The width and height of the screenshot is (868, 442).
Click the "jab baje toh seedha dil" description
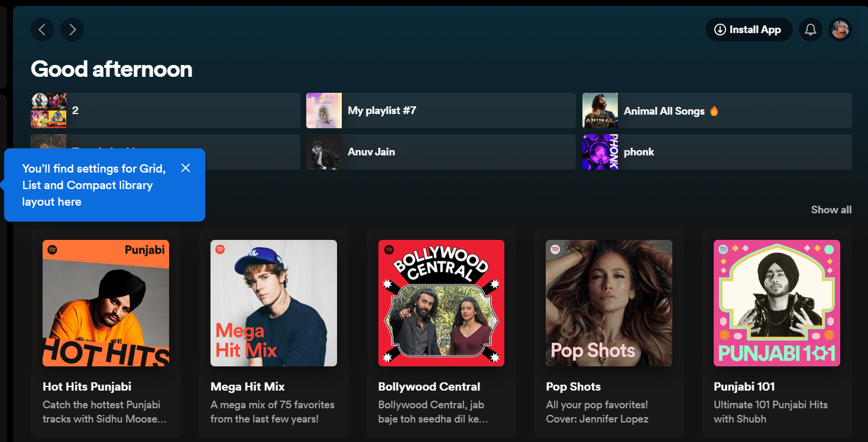click(433, 412)
